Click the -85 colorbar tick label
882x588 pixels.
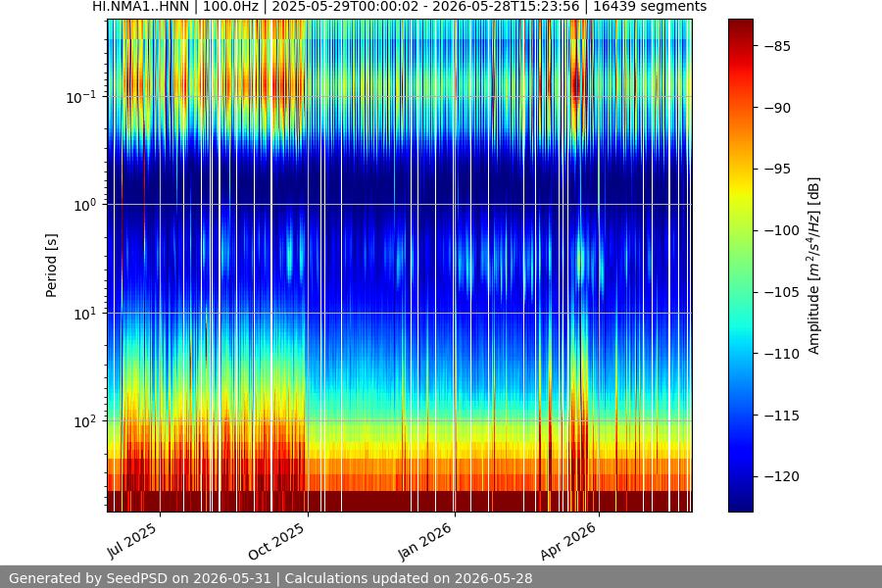[777, 46]
